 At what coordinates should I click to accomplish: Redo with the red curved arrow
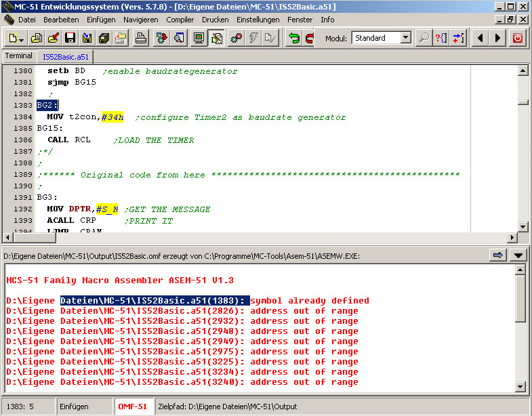click(x=309, y=38)
